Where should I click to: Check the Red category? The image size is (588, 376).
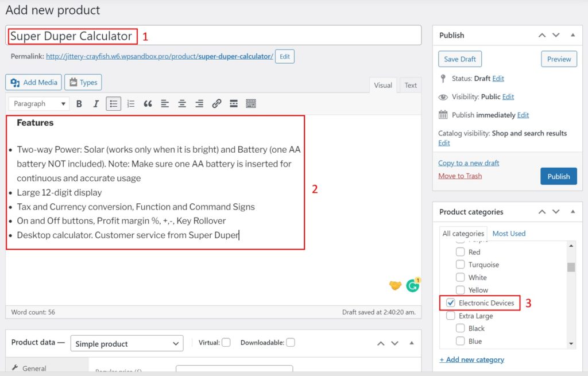click(460, 252)
